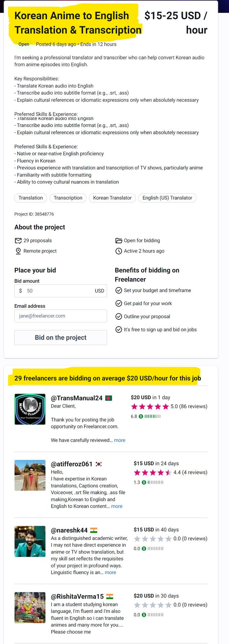The width and height of the screenshot is (229, 644).
Task: Click the South Korea flag beside atifferoz061
Action: point(98,464)
